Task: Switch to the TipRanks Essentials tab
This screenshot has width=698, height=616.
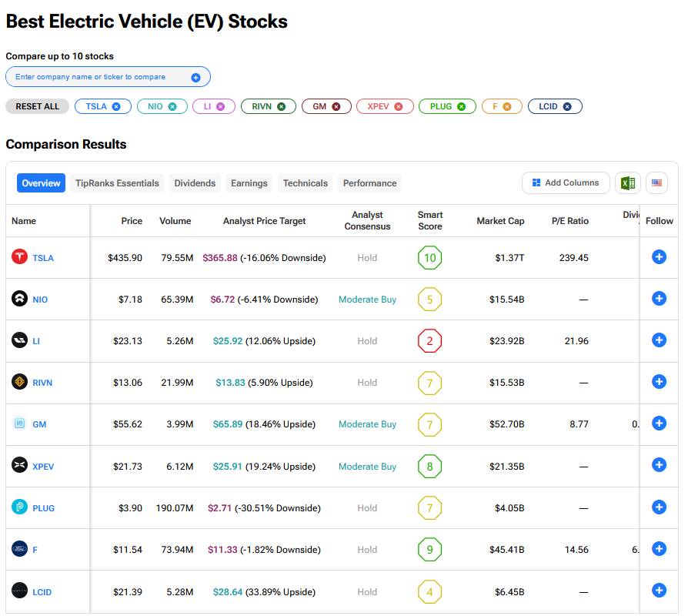Action: click(117, 183)
